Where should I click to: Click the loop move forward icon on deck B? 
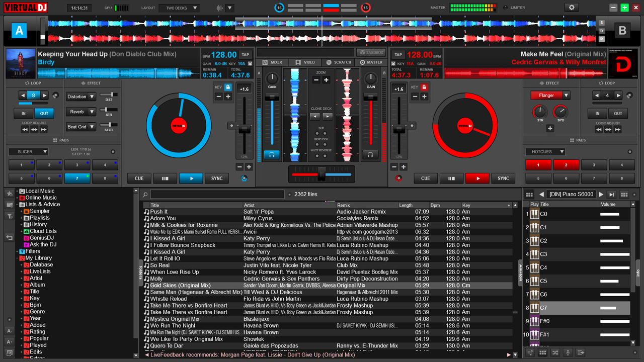tap(618, 129)
